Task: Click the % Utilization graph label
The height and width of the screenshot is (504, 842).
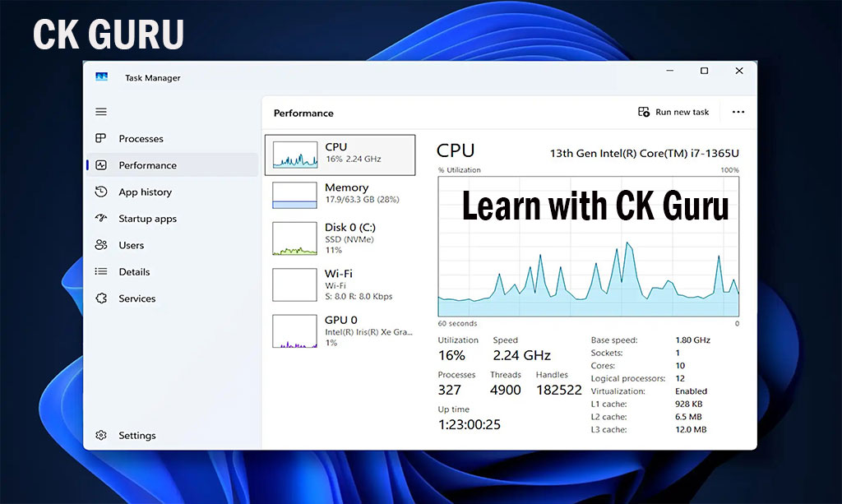Action: (x=460, y=169)
